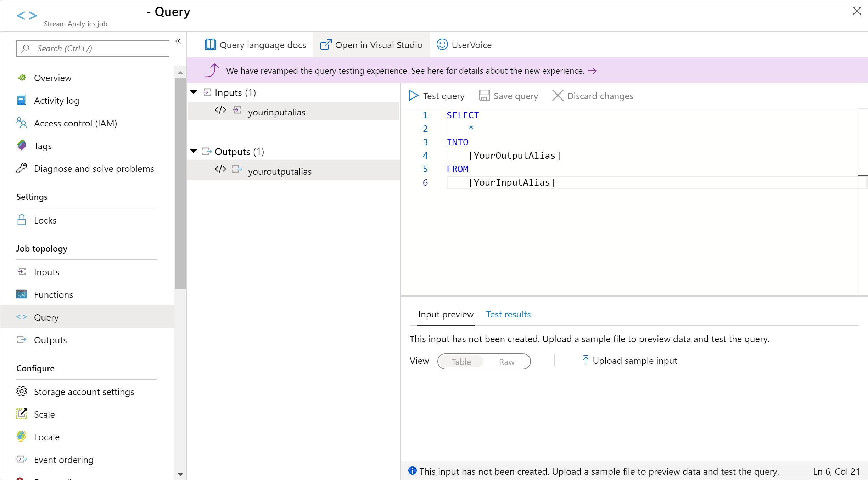Click Save query

[509, 96]
